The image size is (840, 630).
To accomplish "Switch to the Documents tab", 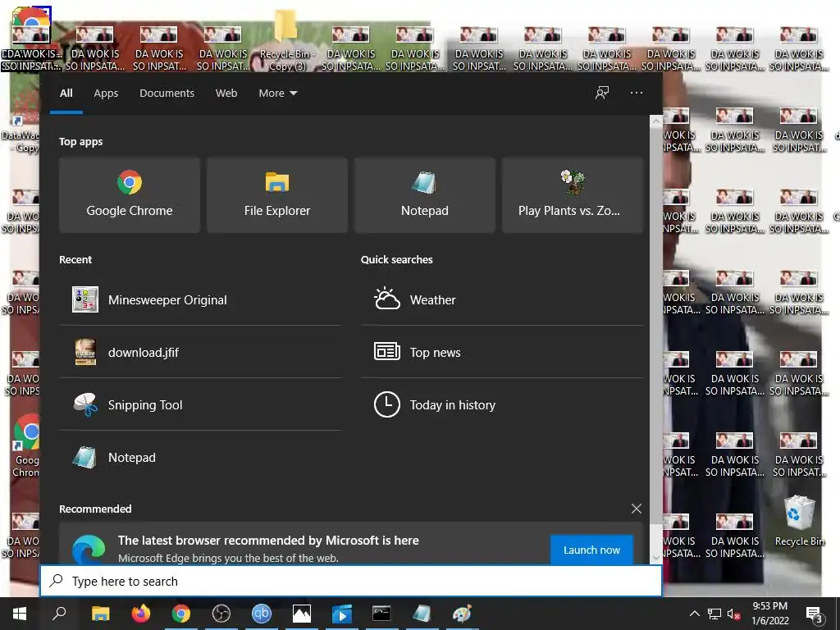I will click(x=167, y=94).
